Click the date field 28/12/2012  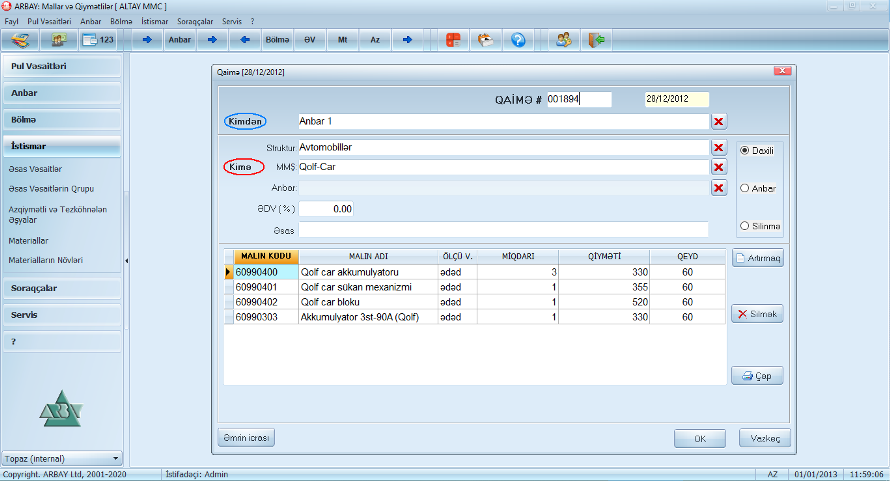[x=677, y=99]
